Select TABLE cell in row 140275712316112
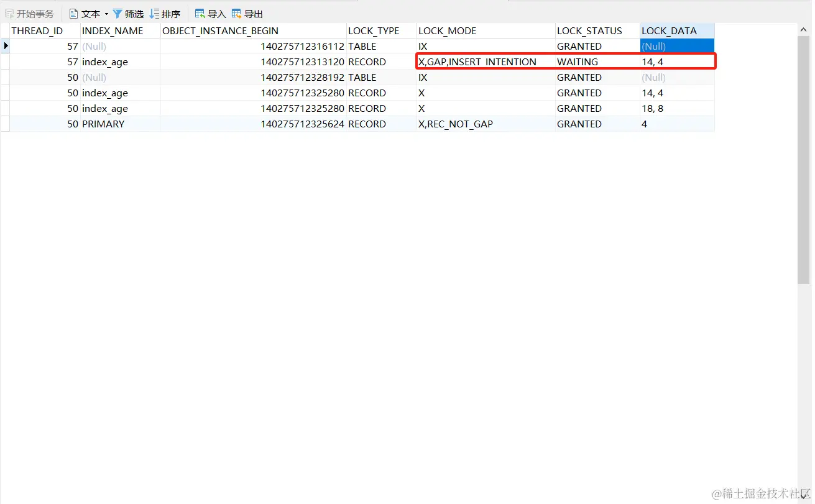815x504 pixels. tap(382, 46)
